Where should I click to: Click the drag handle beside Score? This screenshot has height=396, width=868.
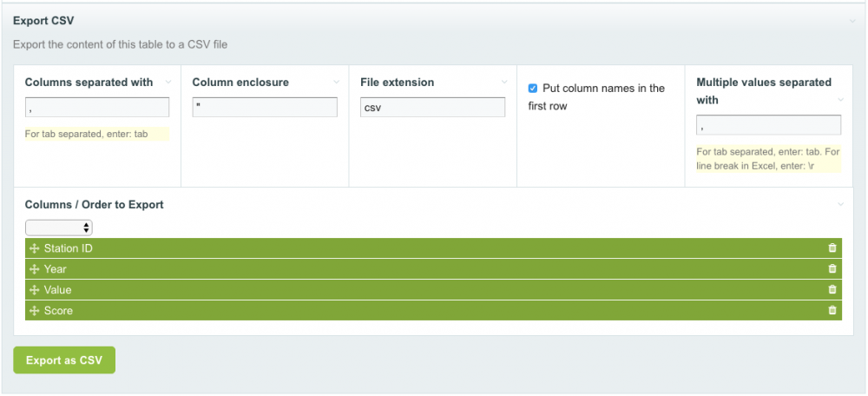35,311
